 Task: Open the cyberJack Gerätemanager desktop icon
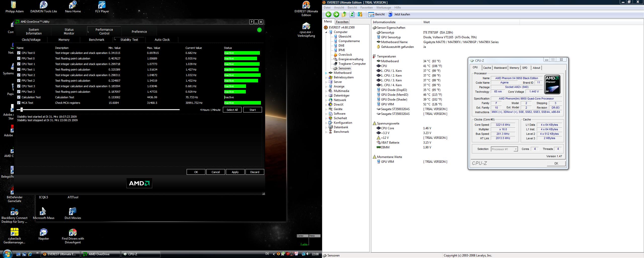click(15, 236)
